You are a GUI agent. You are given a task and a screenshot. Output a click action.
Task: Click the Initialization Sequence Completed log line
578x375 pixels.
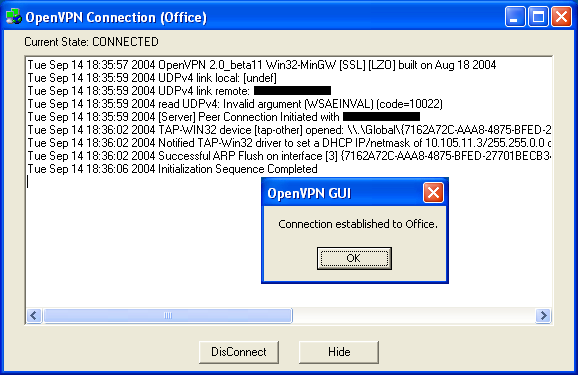tap(173, 169)
